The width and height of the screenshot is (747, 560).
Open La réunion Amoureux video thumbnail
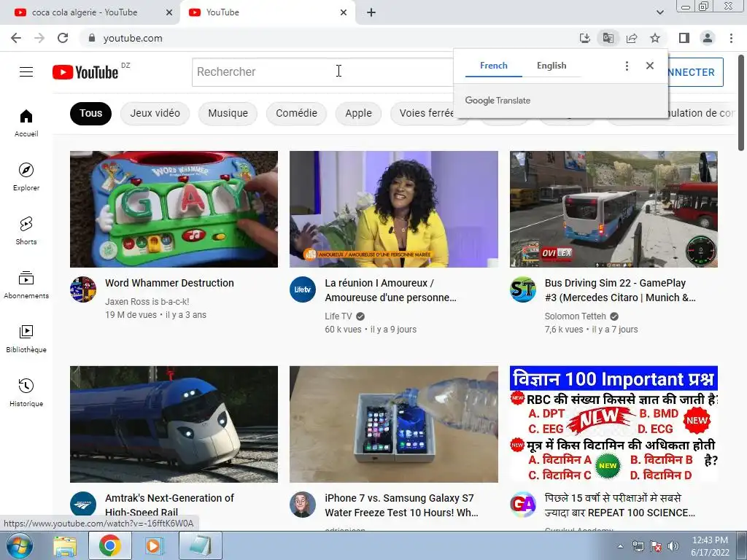(393, 209)
